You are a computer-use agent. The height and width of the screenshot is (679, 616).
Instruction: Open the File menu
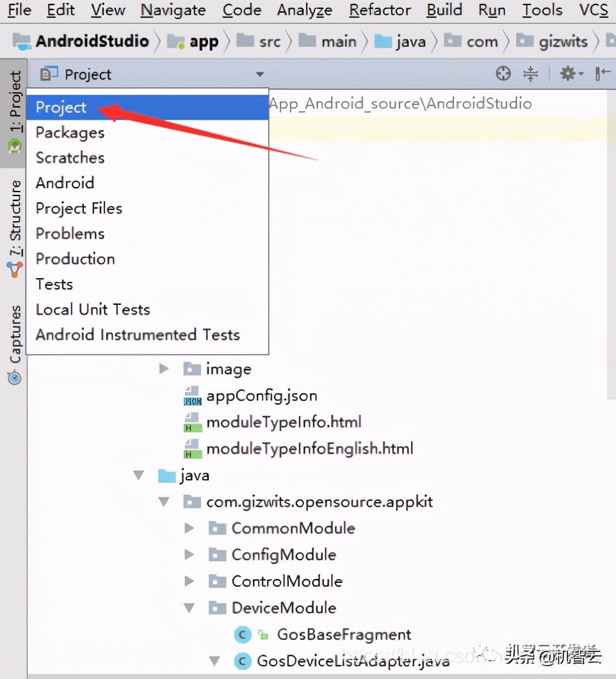click(19, 10)
